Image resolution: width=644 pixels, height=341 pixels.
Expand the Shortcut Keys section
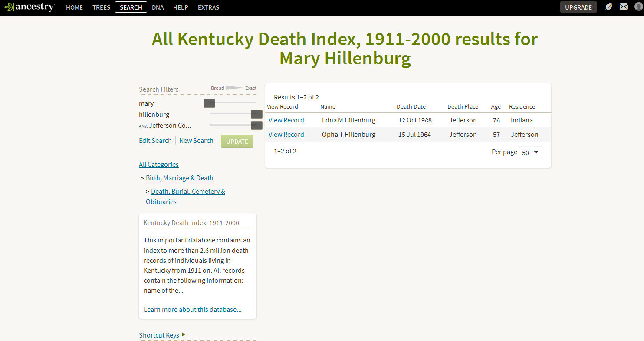point(162,335)
